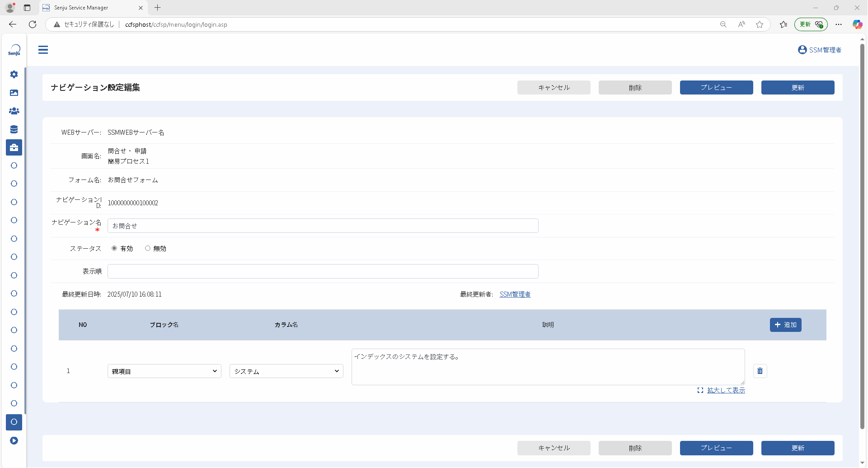Switch to the Senju Service Manager tab
This screenshot has width=868, height=468.
[x=93, y=8]
